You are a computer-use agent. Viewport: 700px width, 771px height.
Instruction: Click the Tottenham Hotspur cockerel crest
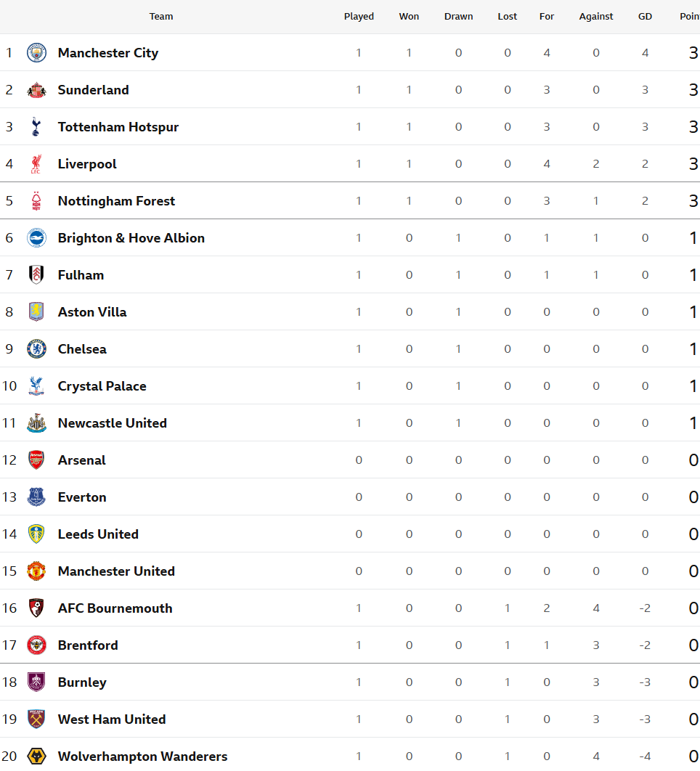[x=36, y=127]
